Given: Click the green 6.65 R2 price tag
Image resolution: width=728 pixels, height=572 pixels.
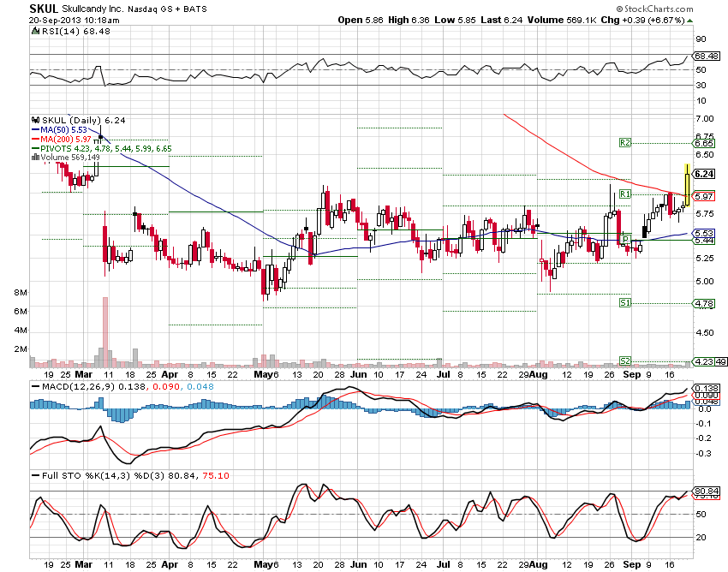Looking at the screenshot, I should tap(704, 144).
